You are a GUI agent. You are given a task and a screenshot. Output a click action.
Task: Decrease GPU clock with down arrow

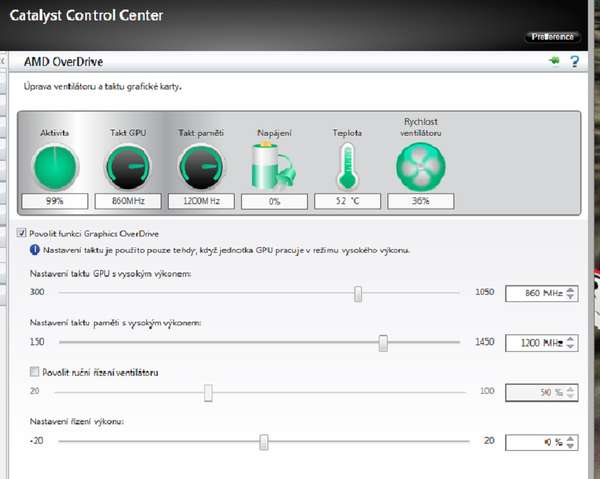pos(571,297)
